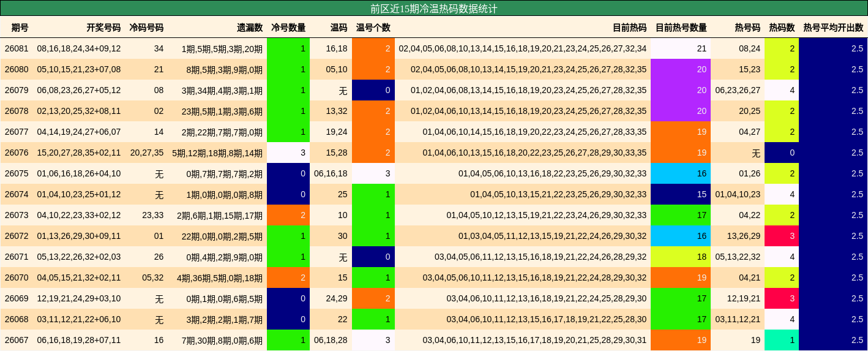Click hot numbers cell 01,04,10,23
The image size is (868, 351).
(738, 194)
